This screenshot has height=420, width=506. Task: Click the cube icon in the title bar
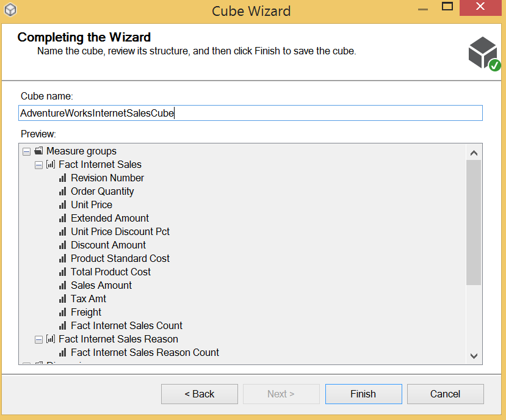point(10,10)
